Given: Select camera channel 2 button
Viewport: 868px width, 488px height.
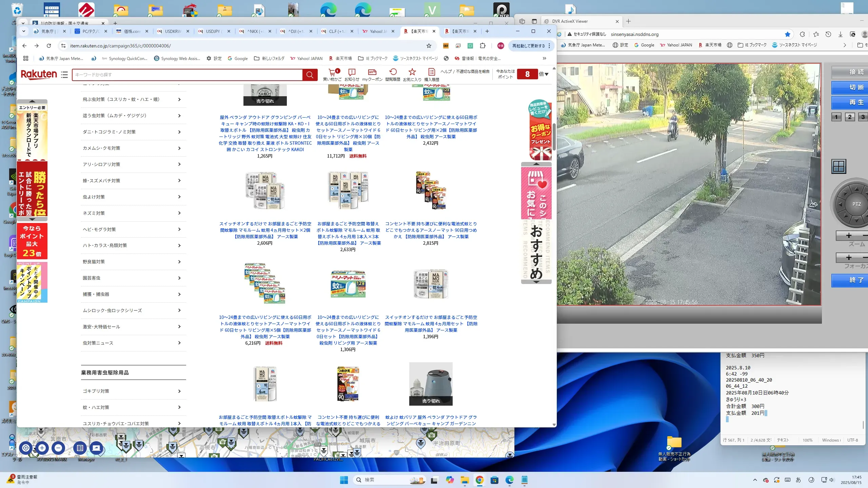Looking at the screenshot, I should [x=850, y=117].
